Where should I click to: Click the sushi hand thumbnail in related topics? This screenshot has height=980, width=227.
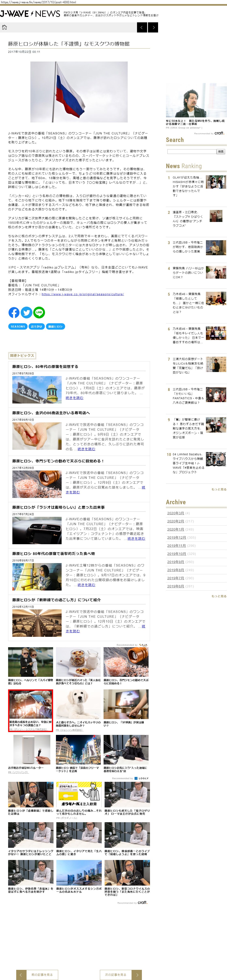coord(37,436)
